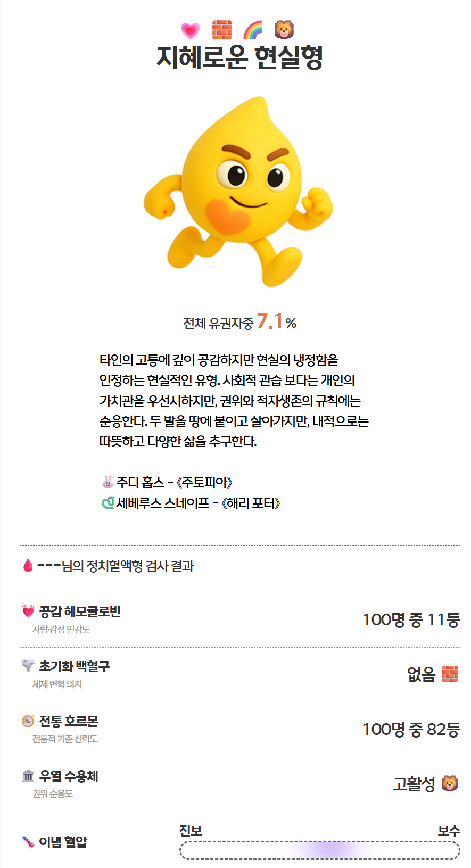This screenshot has width=471, height=868.
Task: Click the 7.1% voter share figure
Action: click(x=276, y=321)
